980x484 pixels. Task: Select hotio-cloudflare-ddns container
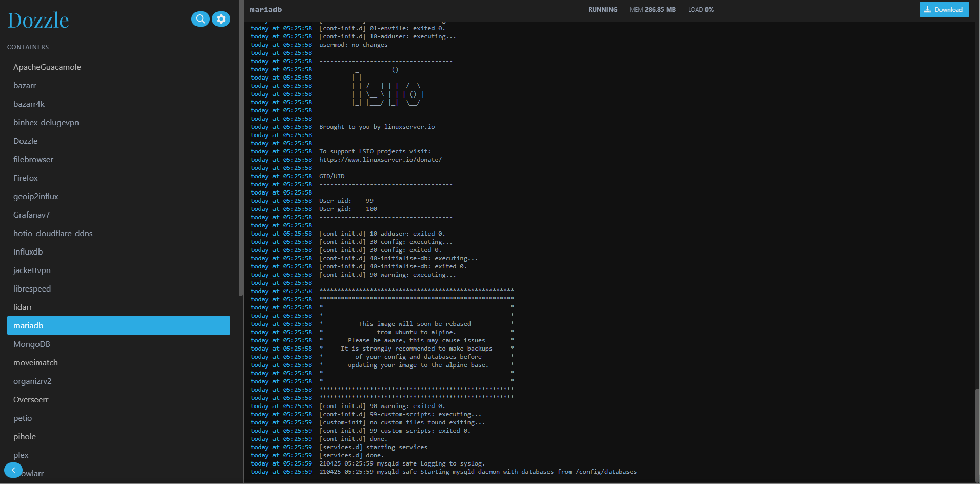(x=53, y=234)
